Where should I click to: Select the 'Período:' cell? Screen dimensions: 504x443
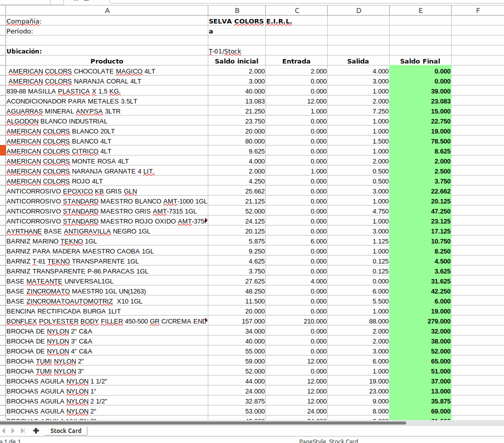tap(107, 31)
